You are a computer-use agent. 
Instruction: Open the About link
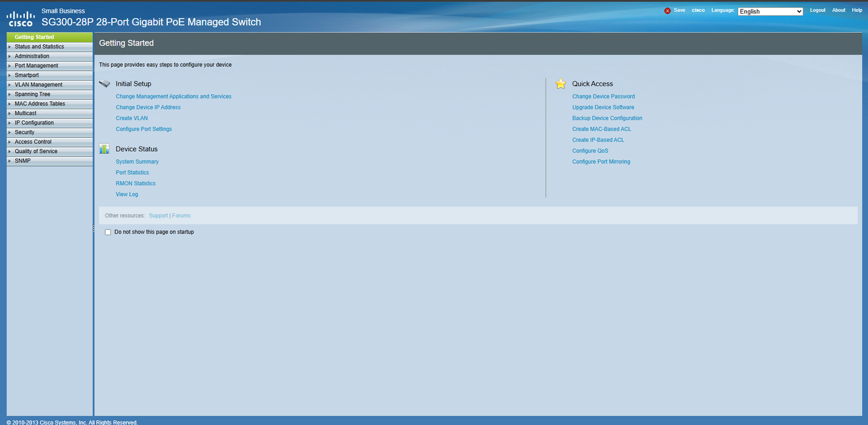[x=839, y=10]
